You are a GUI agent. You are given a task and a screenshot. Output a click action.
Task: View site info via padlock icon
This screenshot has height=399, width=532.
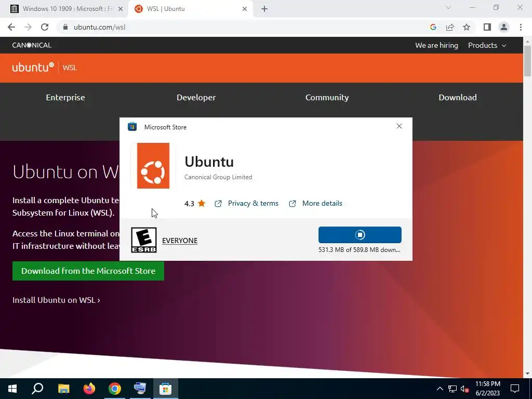click(x=65, y=27)
